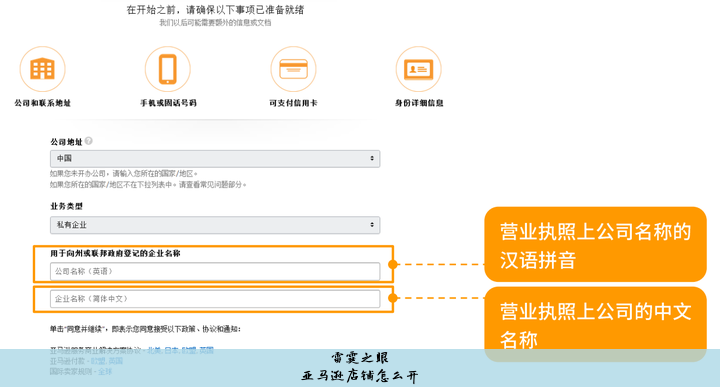This screenshot has width=720, height=388.
Task: Click the hint about 国家/地区不在下拉列表中
Action: pyautogui.click(x=148, y=185)
